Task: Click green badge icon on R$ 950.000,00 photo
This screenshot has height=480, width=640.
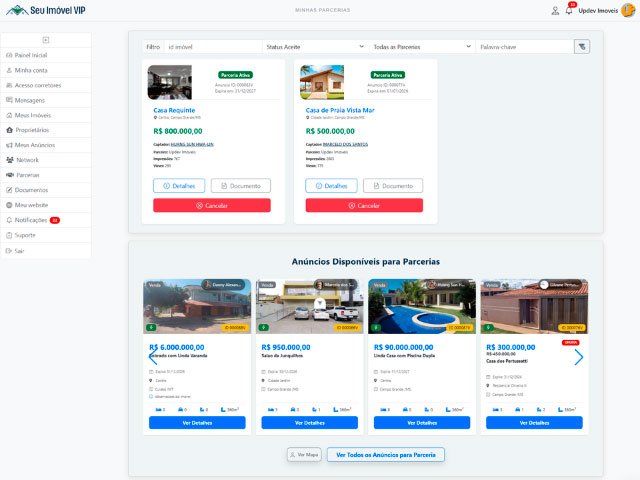Action: click(264, 327)
